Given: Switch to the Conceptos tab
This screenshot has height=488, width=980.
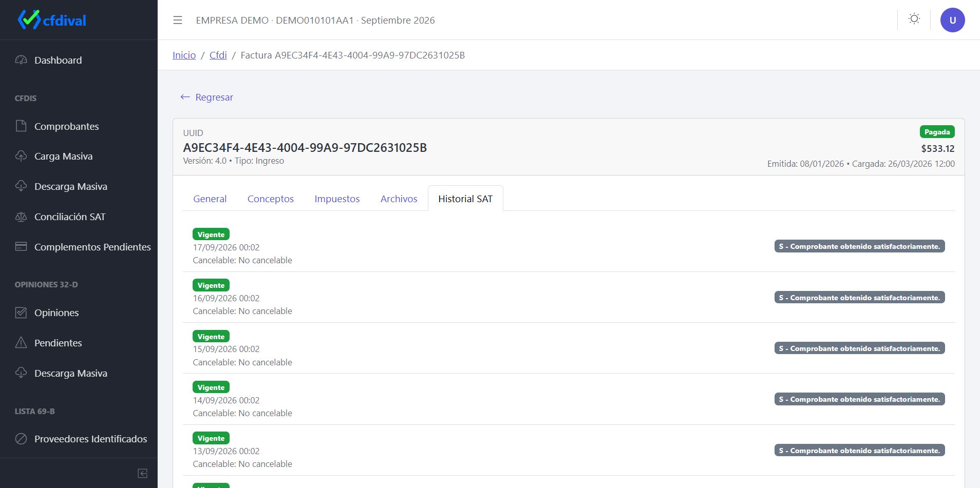Looking at the screenshot, I should pyautogui.click(x=271, y=199).
